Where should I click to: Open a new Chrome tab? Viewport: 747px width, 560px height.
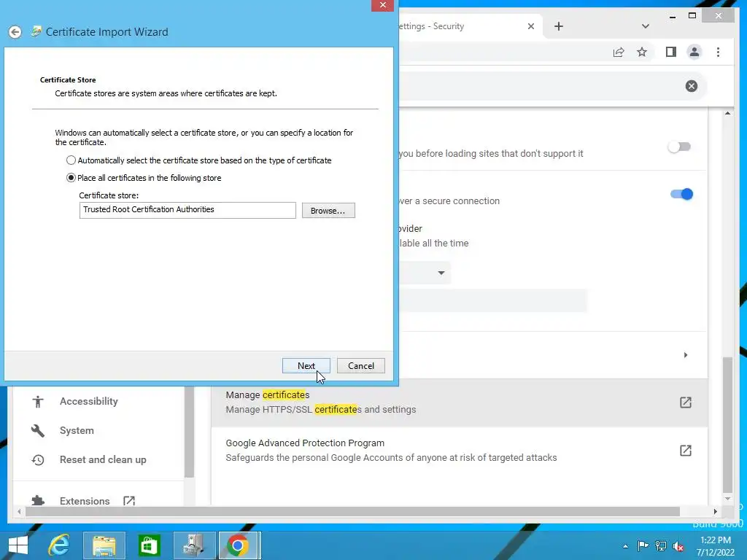coord(559,26)
